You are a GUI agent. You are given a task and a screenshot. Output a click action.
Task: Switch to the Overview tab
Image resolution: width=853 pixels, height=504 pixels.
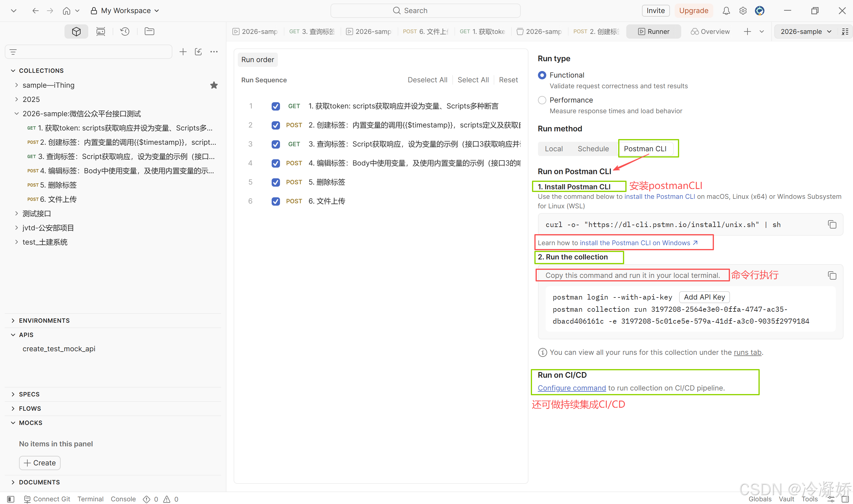tap(710, 31)
